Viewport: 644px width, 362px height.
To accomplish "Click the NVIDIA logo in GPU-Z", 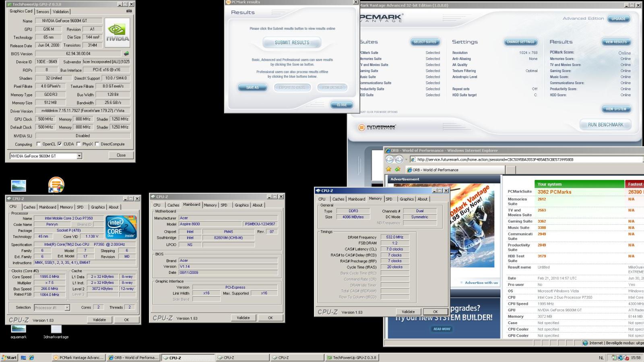I will coord(118,33).
